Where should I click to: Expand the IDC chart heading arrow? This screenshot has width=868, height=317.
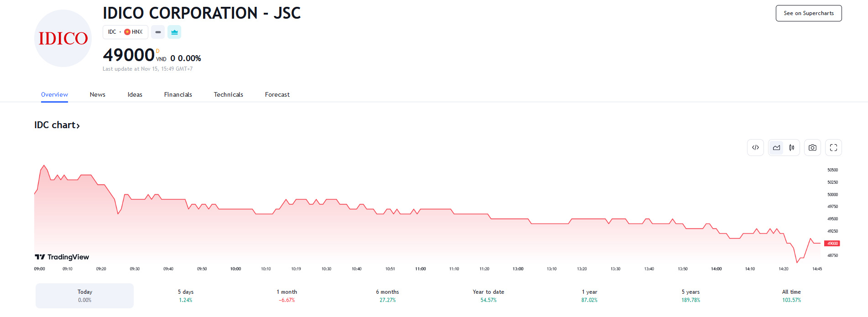(x=78, y=126)
